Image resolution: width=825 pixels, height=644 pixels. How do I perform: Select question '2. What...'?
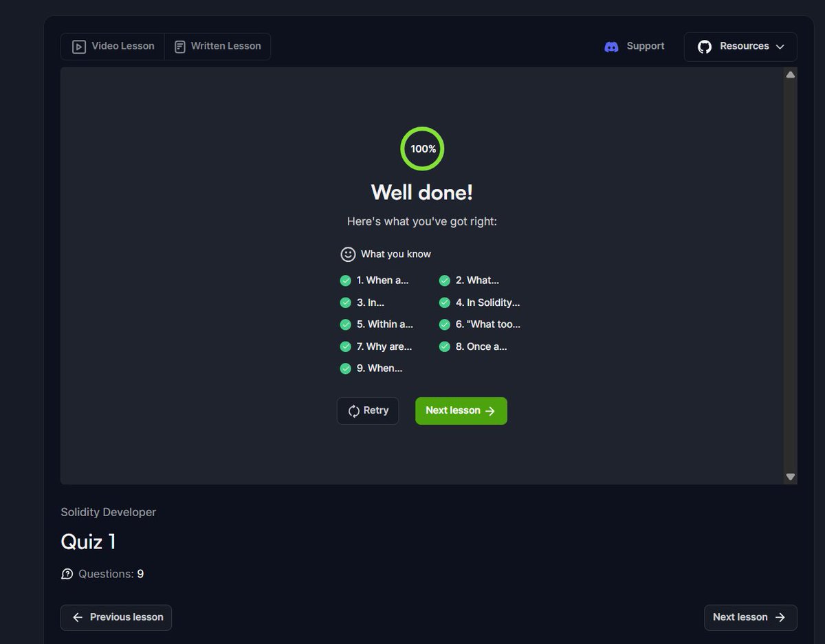(477, 280)
